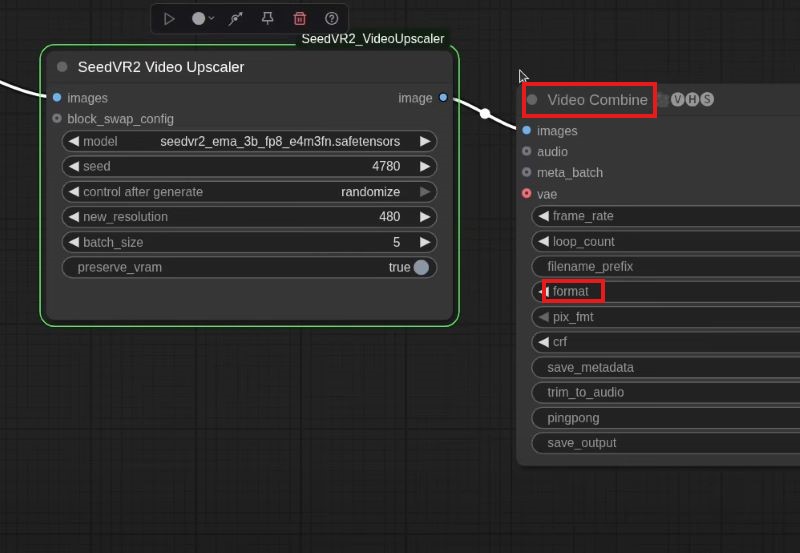Click the VHS badge on Video Combine
This screenshot has height=553, width=800.
692,99
